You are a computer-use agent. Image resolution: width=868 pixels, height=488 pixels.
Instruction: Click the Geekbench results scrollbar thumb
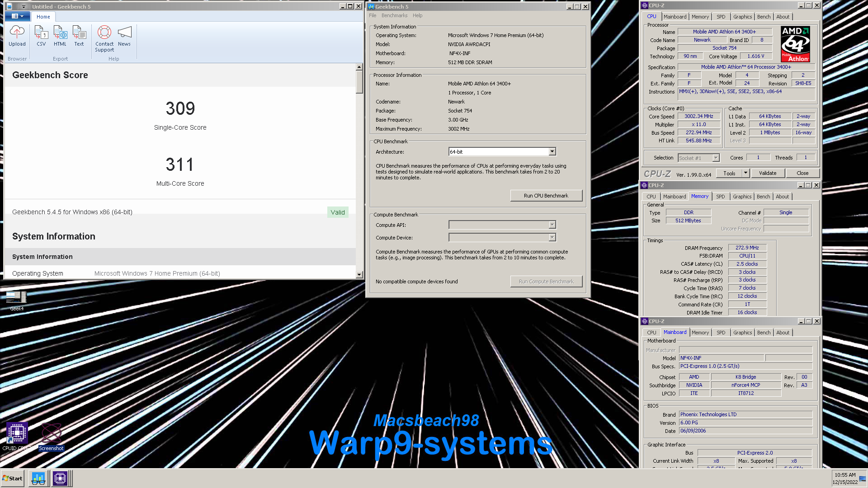click(359, 82)
